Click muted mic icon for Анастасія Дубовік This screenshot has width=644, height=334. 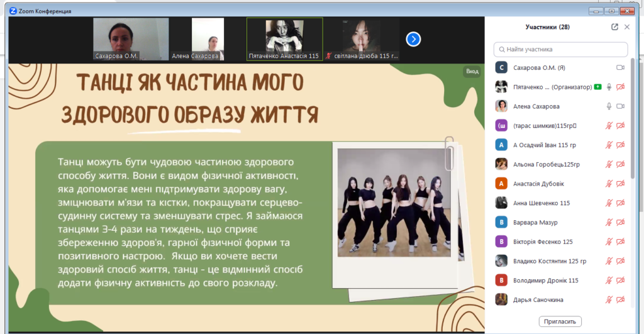(609, 183)
